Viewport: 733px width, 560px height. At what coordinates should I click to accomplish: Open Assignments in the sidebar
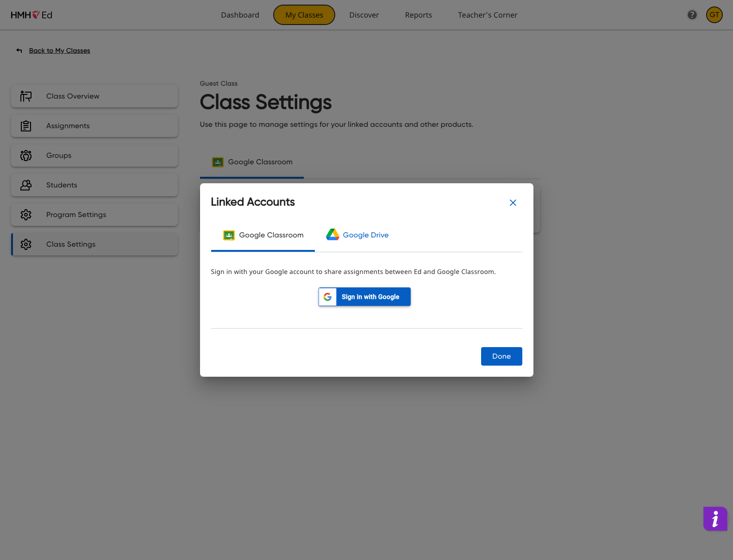(94, 126)
